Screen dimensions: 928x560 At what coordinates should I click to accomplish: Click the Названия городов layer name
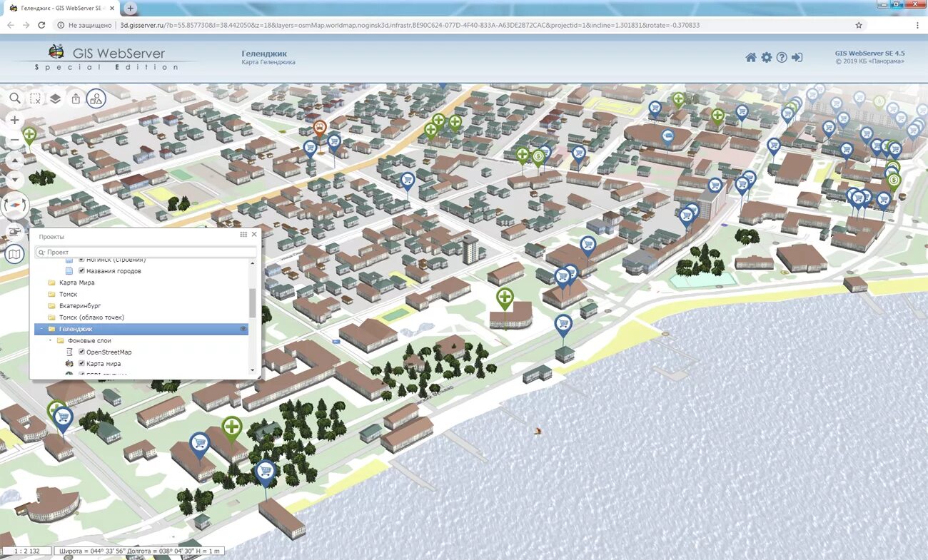[x=114, y=271]
